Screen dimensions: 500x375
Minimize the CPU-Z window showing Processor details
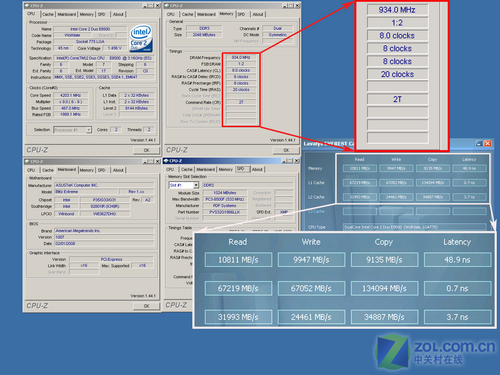[x=145, y=6]
